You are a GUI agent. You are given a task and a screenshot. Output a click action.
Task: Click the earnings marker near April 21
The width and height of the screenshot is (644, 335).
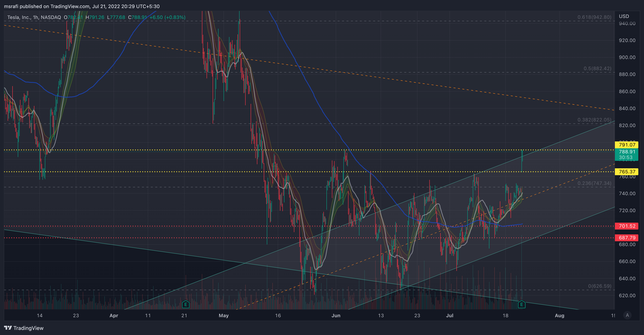186,304
